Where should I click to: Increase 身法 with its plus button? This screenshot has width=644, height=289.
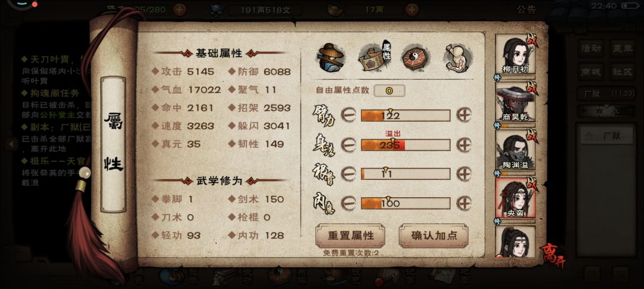pyautogui.click(x=464, y=144)
